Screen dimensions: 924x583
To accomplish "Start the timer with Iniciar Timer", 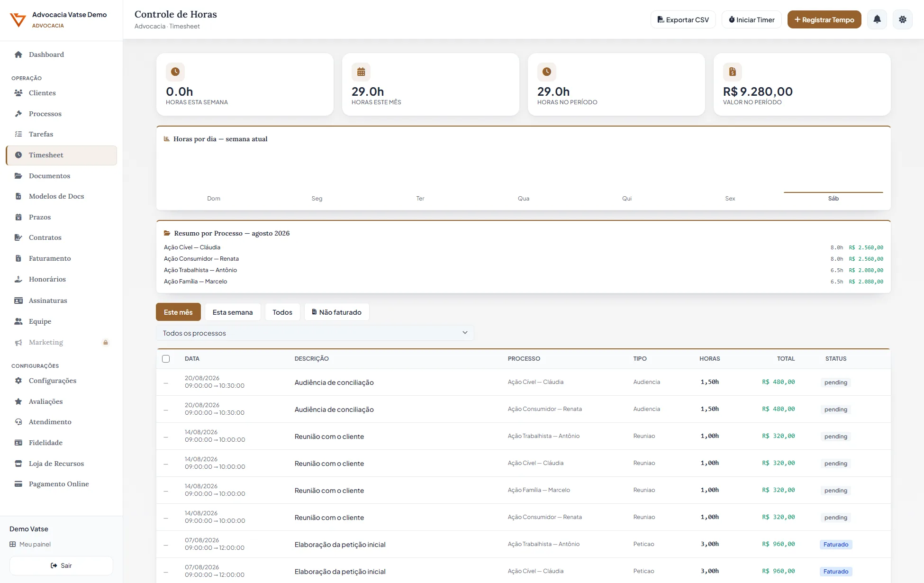I will click(752, 20).
